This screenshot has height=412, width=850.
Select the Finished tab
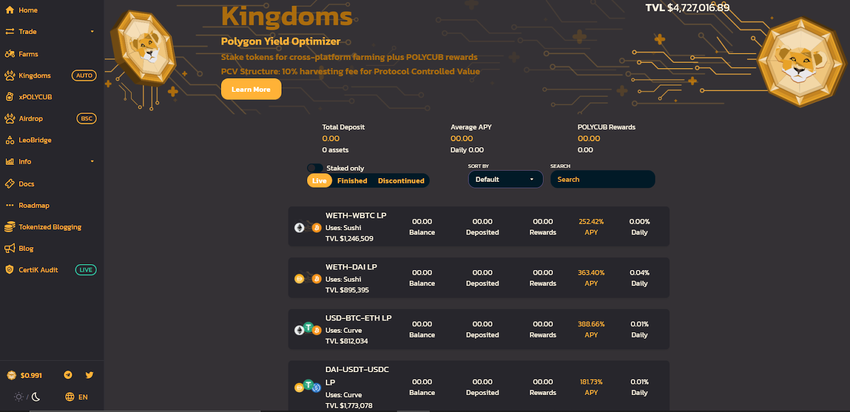(x=352, y=181)
